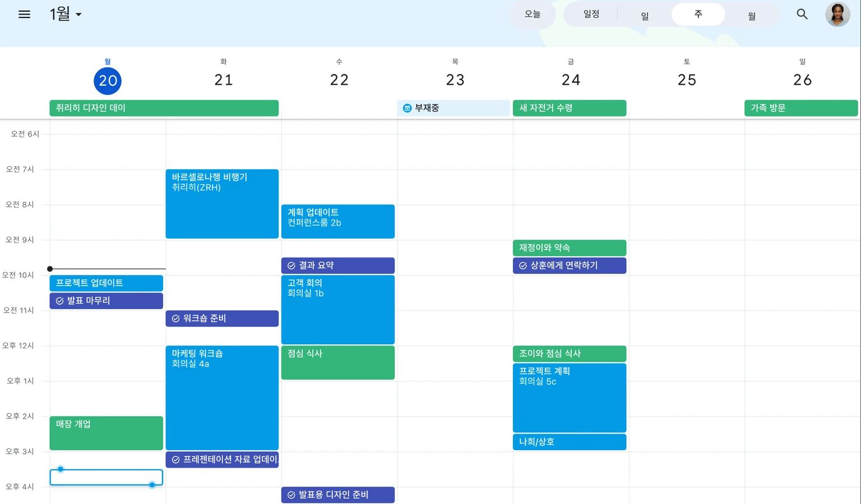Open the 마케팅 워크숍 event

pos(222,398)
